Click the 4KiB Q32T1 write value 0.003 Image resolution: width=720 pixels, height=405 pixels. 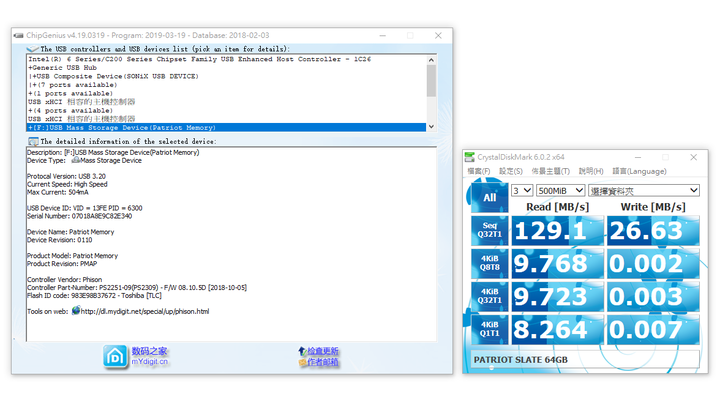pos(653,296)
